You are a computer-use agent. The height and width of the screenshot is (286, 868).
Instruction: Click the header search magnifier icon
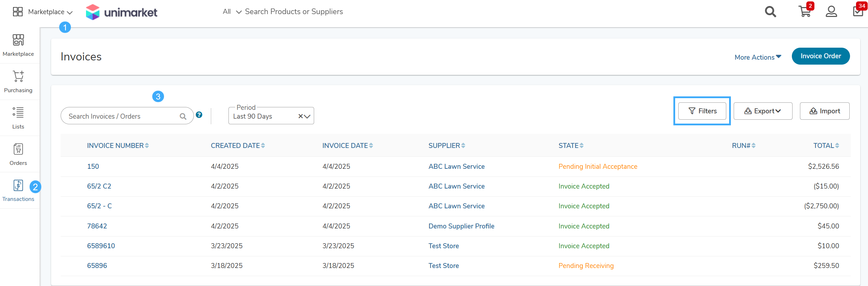[x=770, y=12]
